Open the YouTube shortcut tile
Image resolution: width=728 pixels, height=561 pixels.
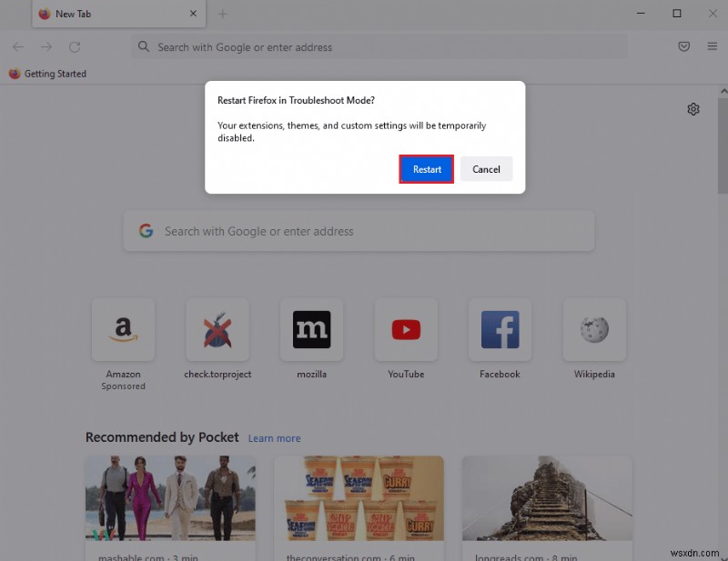click(406, 329)
